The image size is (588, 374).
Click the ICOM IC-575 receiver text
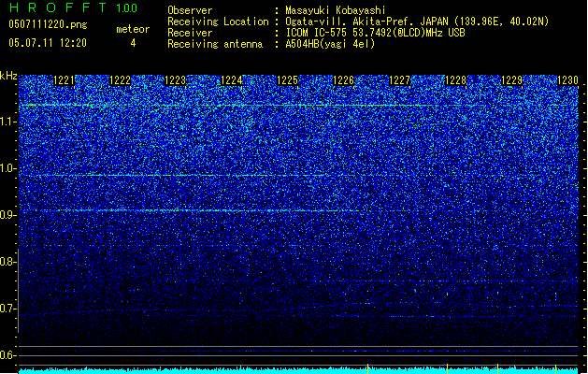click(x=375, y=33)
